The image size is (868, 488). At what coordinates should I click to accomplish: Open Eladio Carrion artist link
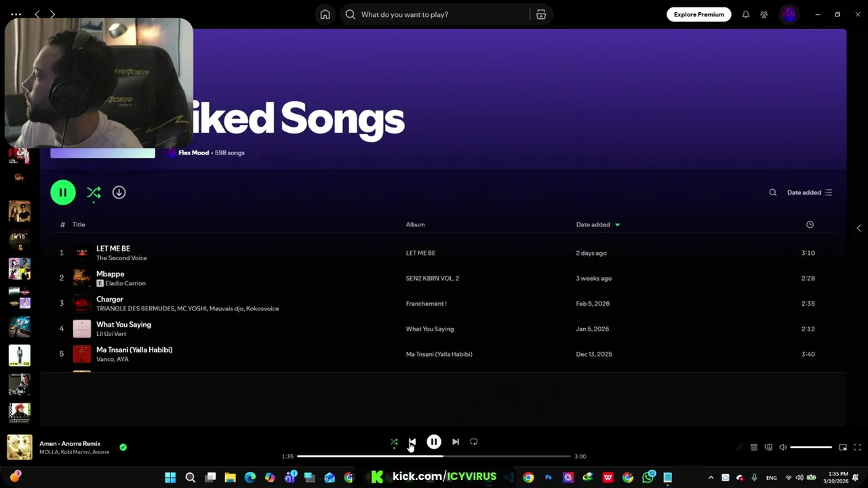coord(125,283)
